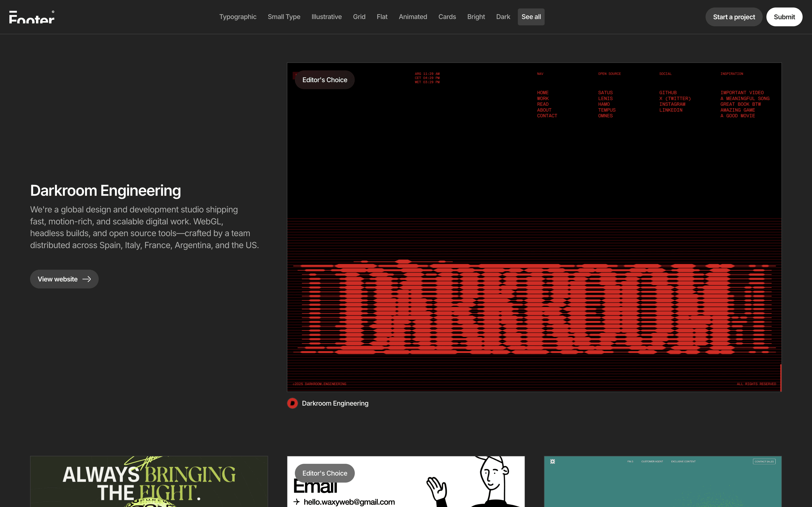Click the Darkroom Engineering name below the preview
812x507 pixels.
tap(335, 403)
